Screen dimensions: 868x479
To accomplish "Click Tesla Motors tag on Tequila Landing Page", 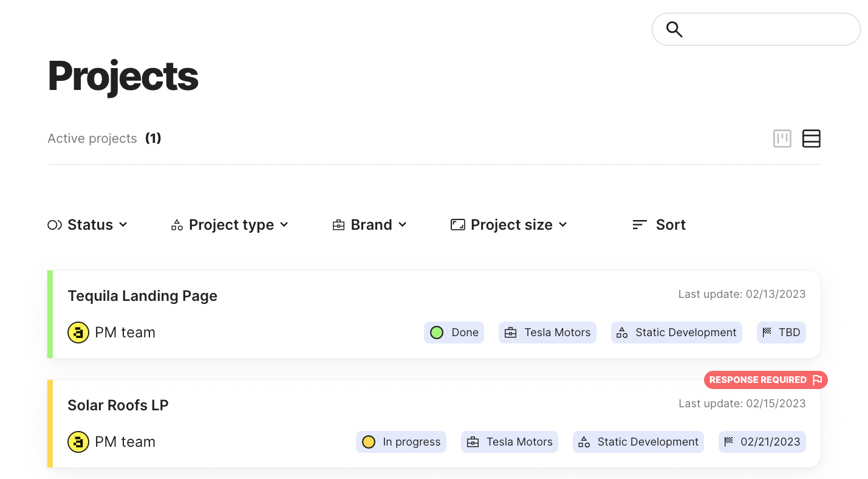I will point(547,333).
